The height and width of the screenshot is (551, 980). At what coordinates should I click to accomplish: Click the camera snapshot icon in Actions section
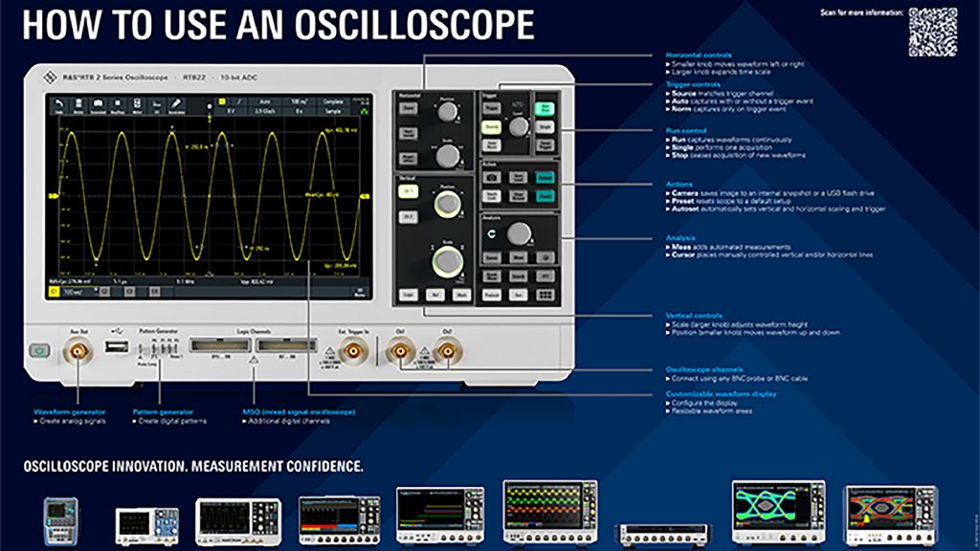click(x=491, y=175)
